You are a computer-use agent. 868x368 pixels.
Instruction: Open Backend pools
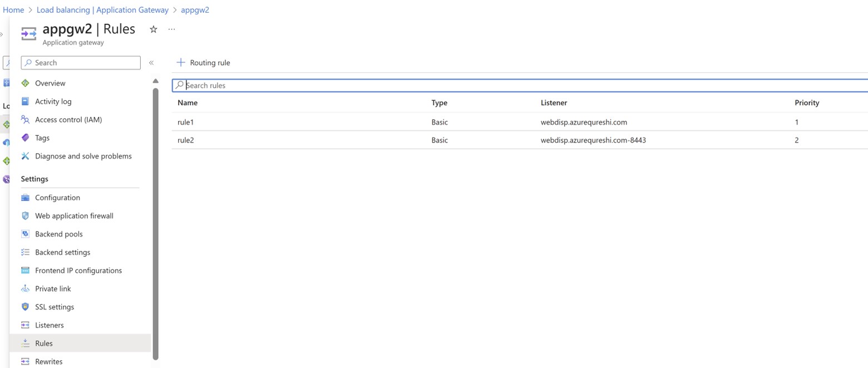point(59,234)
